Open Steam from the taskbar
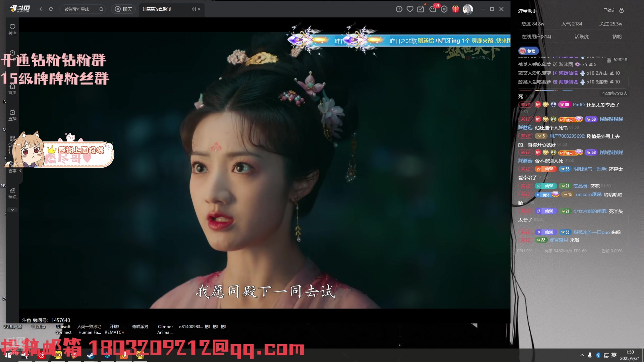644x362 pixels. (x=91, y=355)
